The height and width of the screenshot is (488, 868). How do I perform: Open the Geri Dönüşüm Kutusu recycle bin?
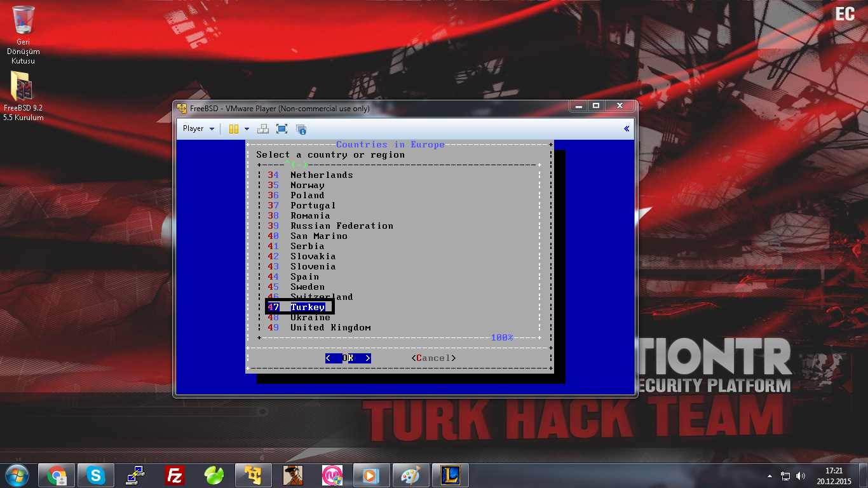(x=23, y=35)
